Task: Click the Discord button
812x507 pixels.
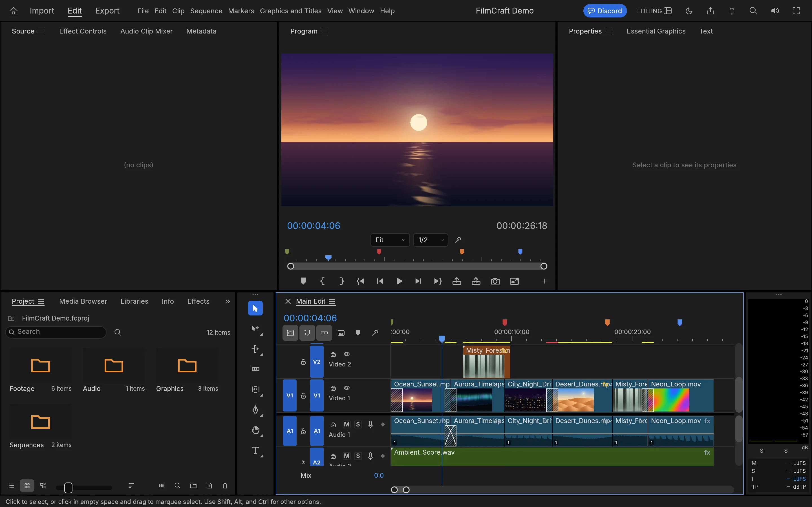Action: click(605, 11)
